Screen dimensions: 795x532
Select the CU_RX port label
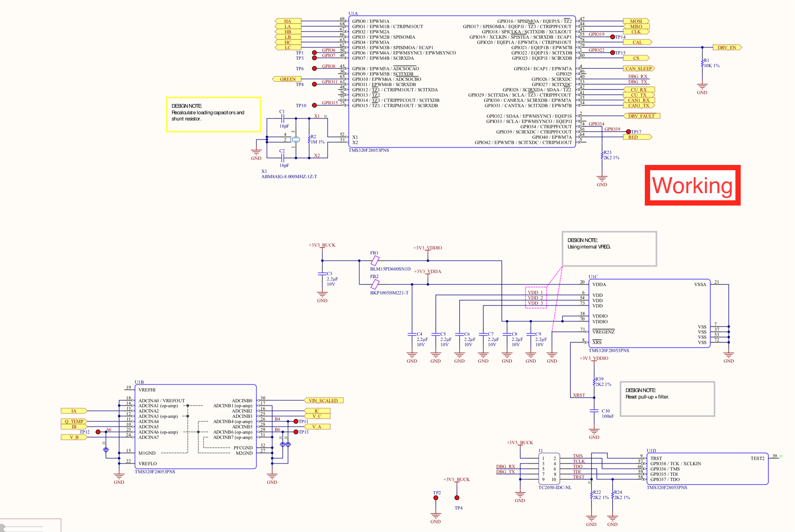pyautogui.click(x=639, y=89)
